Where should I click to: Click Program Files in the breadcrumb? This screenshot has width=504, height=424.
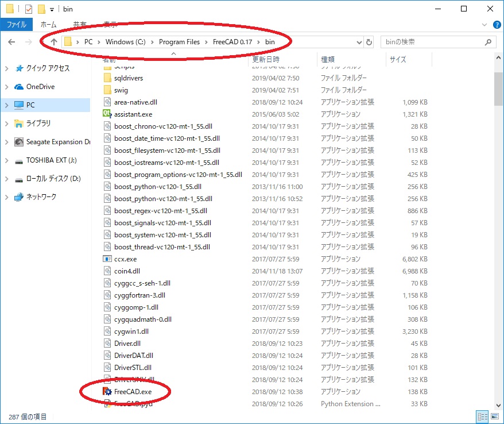pos(179,42)
